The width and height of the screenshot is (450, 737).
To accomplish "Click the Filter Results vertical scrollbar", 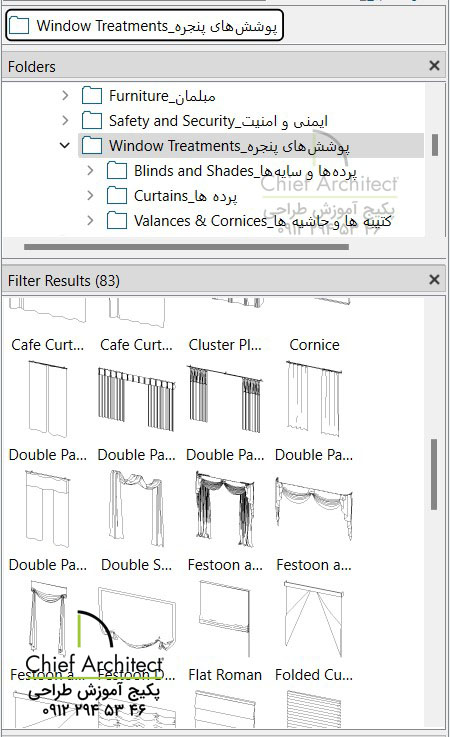I will 434,474.
